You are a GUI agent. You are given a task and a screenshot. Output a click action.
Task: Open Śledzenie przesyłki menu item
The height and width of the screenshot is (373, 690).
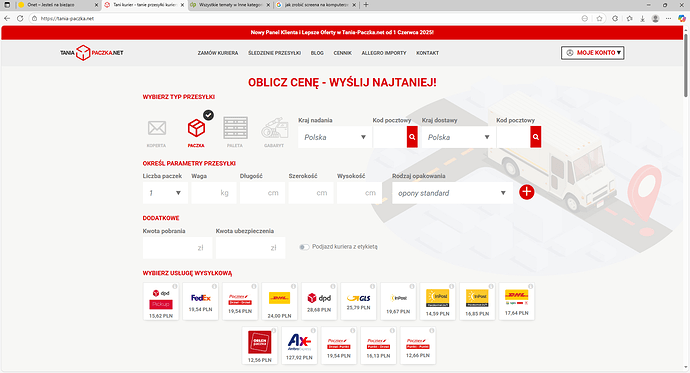pyautogui.click(x=275, y=53)
